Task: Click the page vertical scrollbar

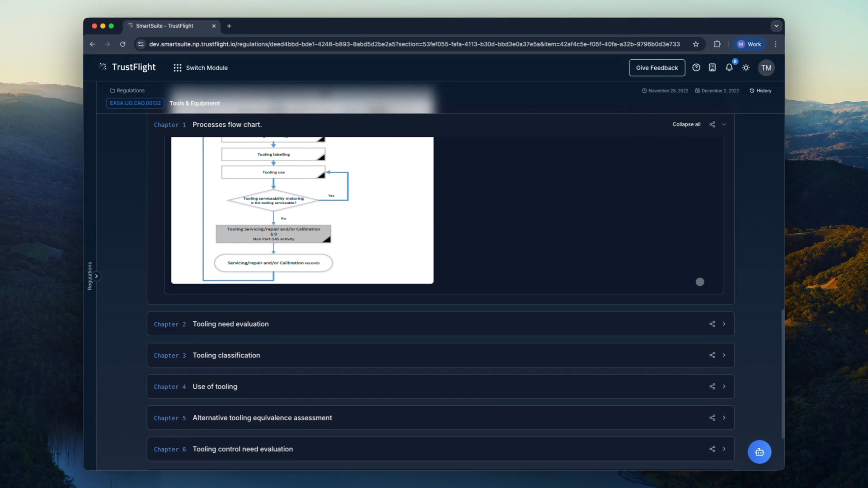Action: [x=783, y=373]
